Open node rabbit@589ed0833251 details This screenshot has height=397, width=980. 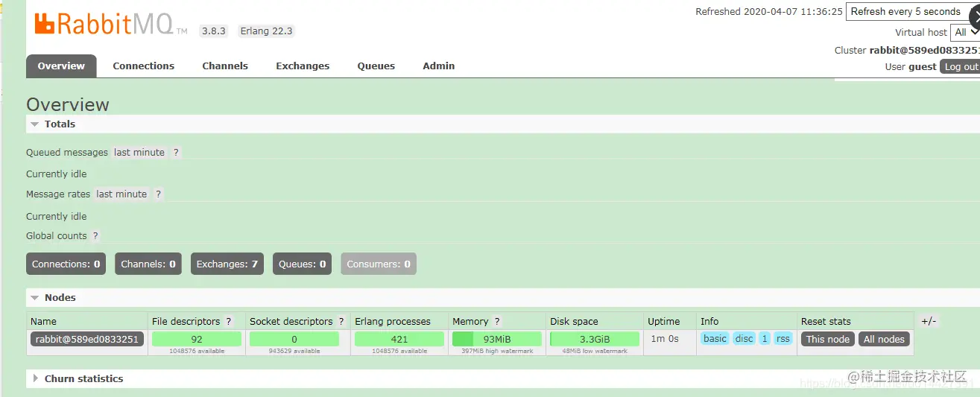(x=87, y=339)
